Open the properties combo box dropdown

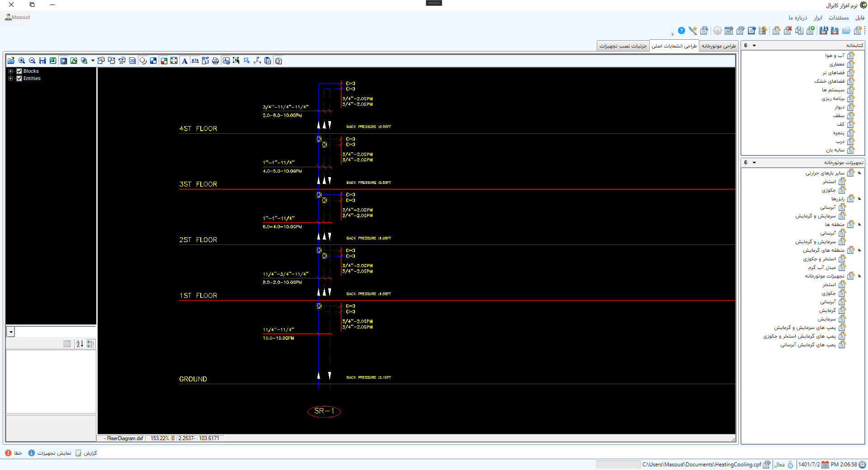[x=11, y=332]
